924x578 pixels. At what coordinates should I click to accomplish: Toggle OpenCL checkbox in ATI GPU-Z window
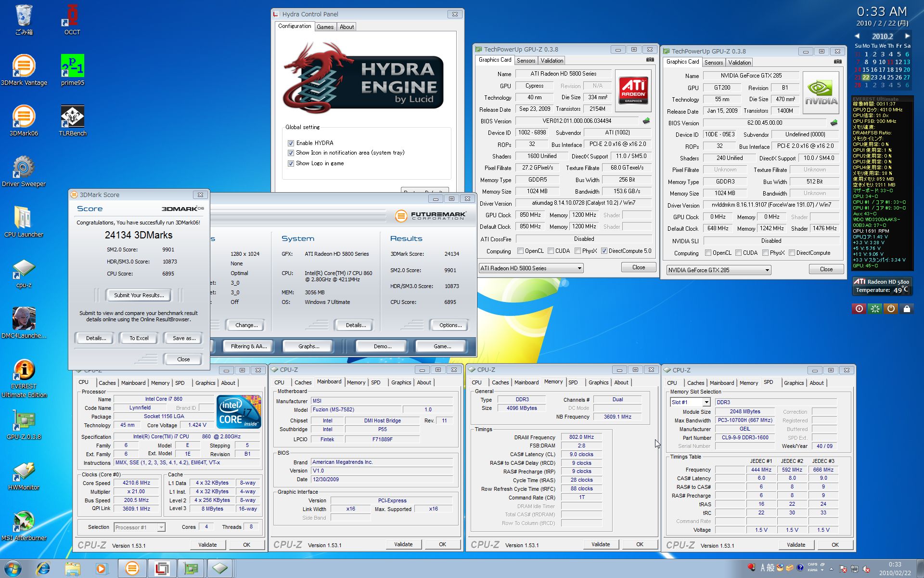pyautogui.click(x=520, y=251)
